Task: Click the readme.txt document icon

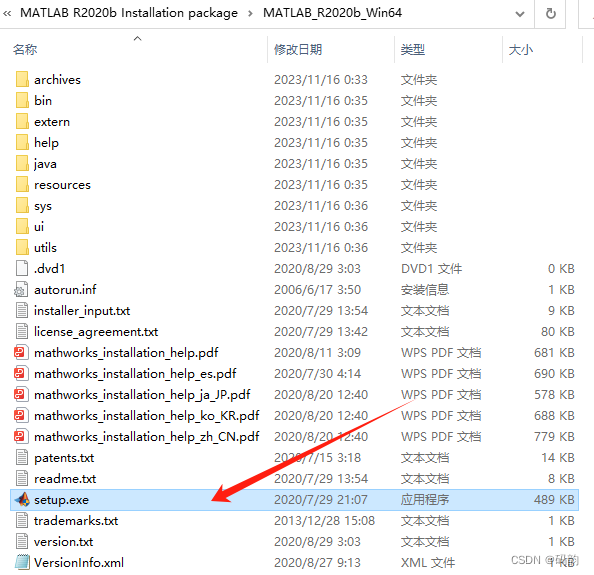Action: point(22,478)
